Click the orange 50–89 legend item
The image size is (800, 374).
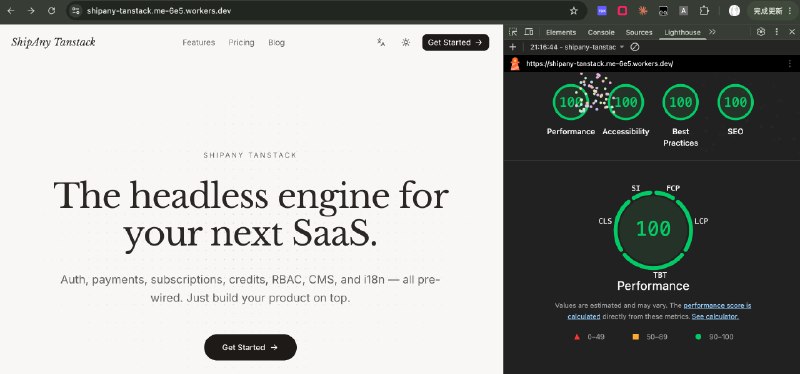tap(650, 337)
